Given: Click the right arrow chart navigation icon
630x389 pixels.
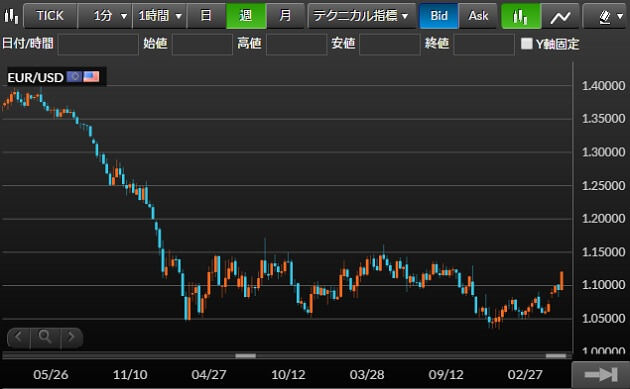Looking at the screenshot, I should [x=71, y=337].
